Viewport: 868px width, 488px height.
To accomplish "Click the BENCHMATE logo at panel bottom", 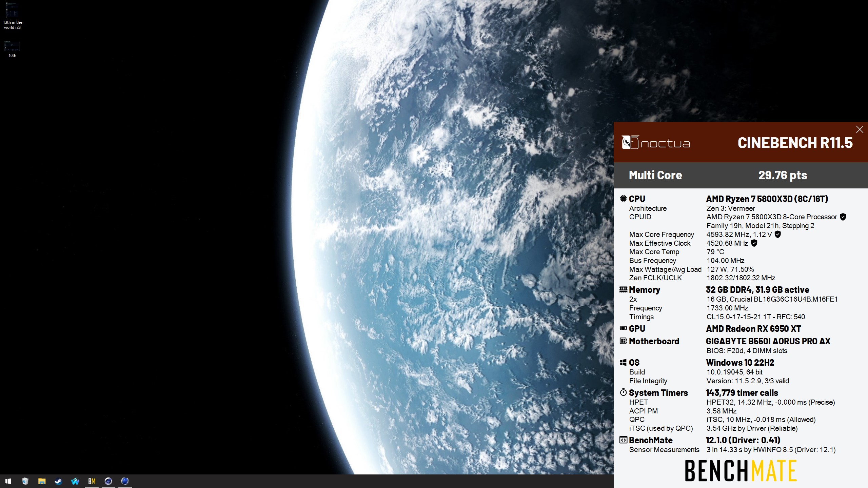I will point(741,471).
